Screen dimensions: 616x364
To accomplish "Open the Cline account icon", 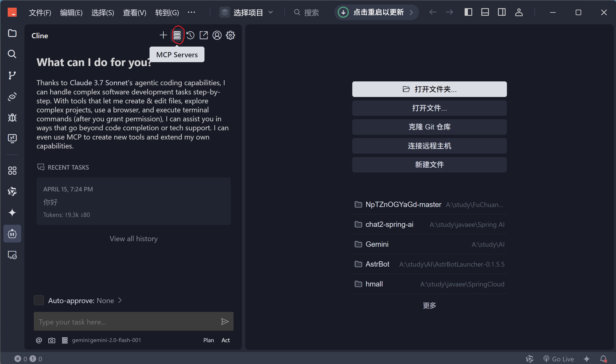I will [x=217, y=35].
